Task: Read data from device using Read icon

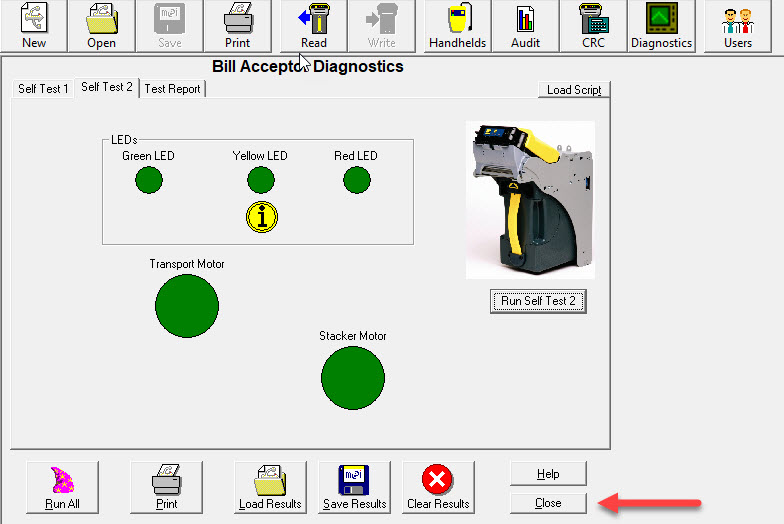Action: (x=314, y=26)
